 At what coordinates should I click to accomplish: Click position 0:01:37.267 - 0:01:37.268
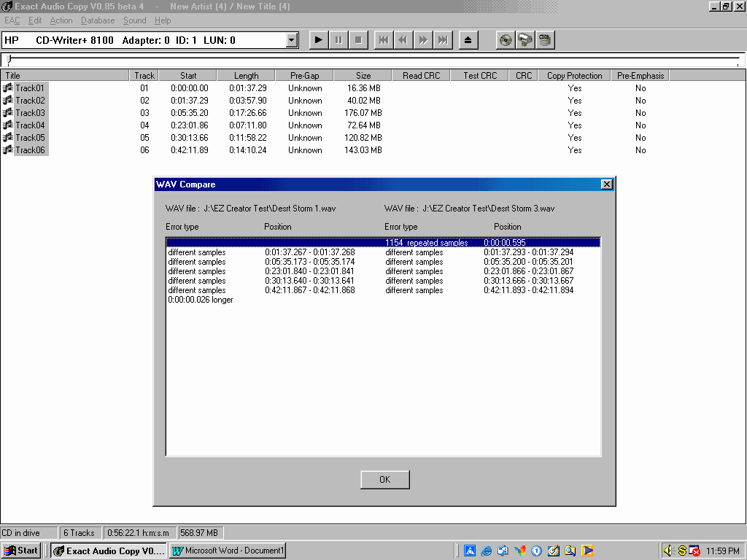(309, 252)
